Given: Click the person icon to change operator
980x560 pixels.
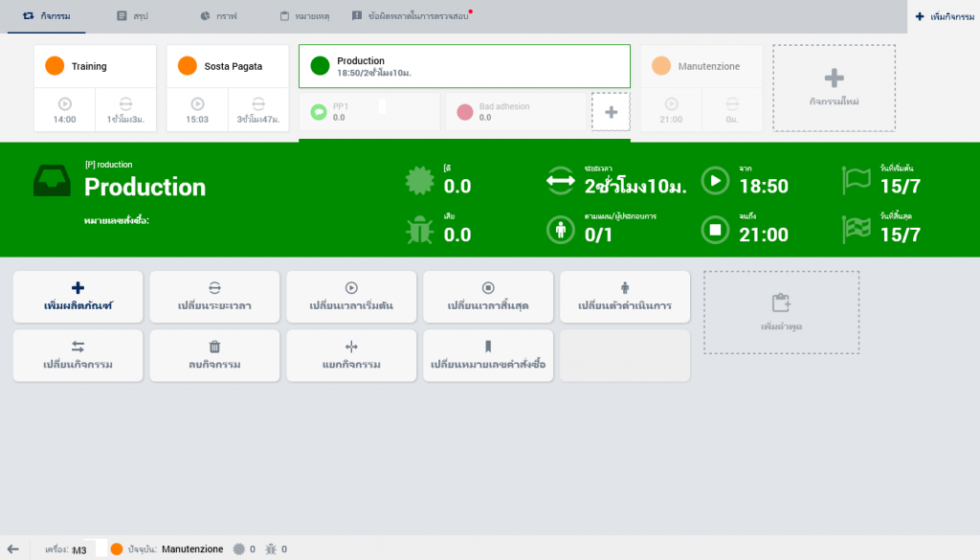Looking at the screenshot, I should (625, 287).
